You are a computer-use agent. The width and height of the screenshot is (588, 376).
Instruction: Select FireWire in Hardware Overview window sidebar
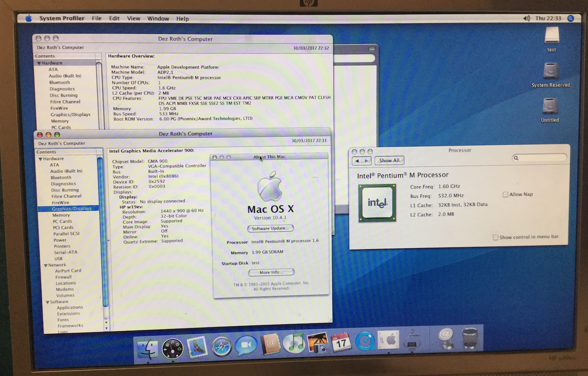point(59,108)
